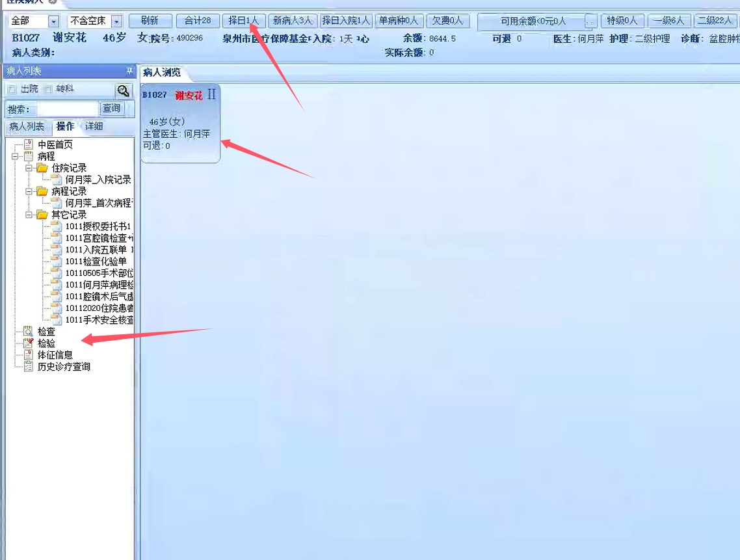Screen dimensions: 740x560
Task: Open the 全部 dropdown
Action: click(x=53, y=21)
